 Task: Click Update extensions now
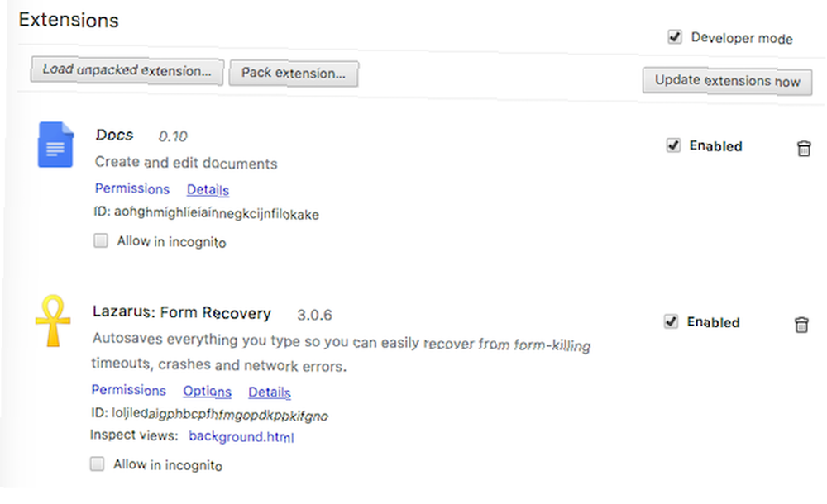tap(727, 81)
